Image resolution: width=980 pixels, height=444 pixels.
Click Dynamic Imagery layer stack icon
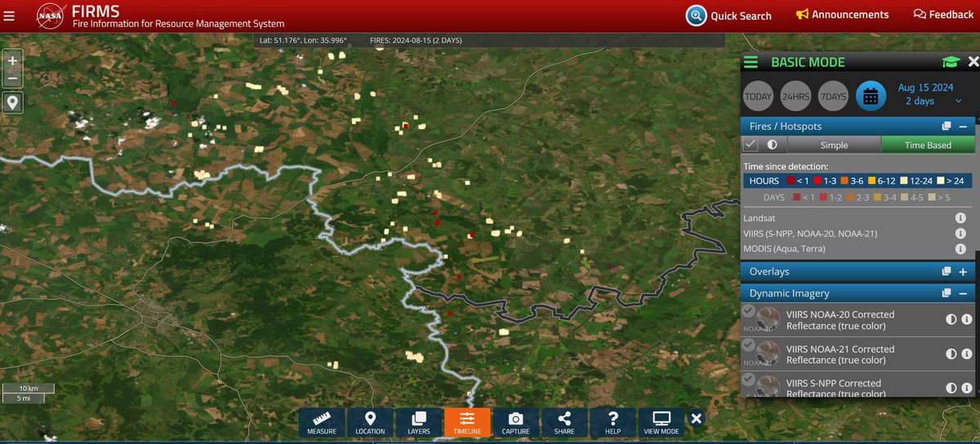pyautogui.click(x=946, y=293)
